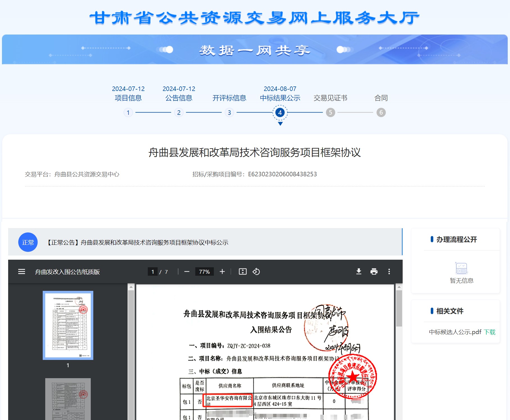Select step 6 circle for 合同
Screen dimensions: 510x420
pyautogui.click(x=381, y=113)
